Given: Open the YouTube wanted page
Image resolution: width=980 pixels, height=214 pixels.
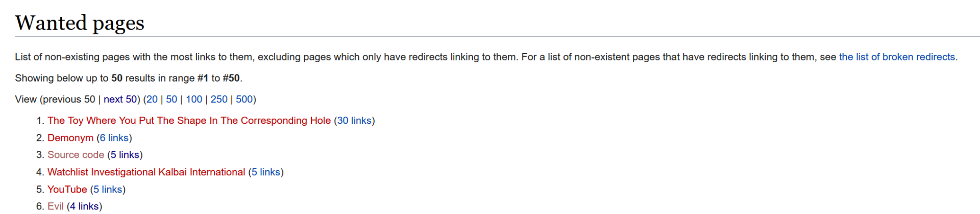Looking at the screenshot, I should pyautogui.click(x=67, y=190).
